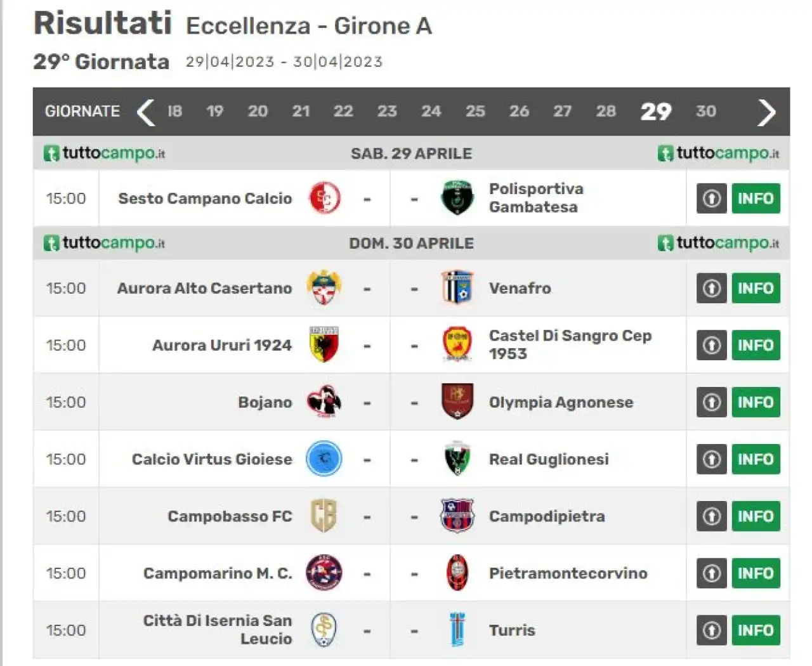The height and width of the screenshot is (666, 812).
Task: Open INFO for the Sesto Campano Calcio match
Action: pyautogui.click(x=756, y=199)
